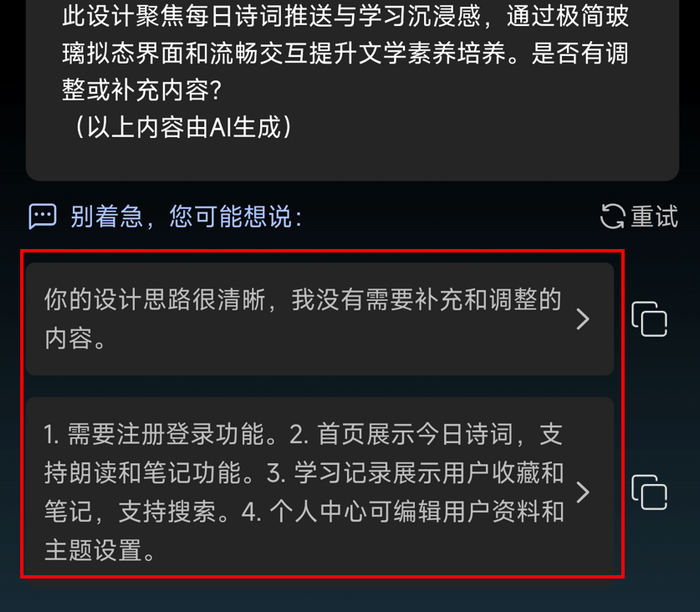This screenshot has width=700, height=612.
Task: Click the 璃拟态界面和流畅交互 message line
Action: tap(345, 53)
